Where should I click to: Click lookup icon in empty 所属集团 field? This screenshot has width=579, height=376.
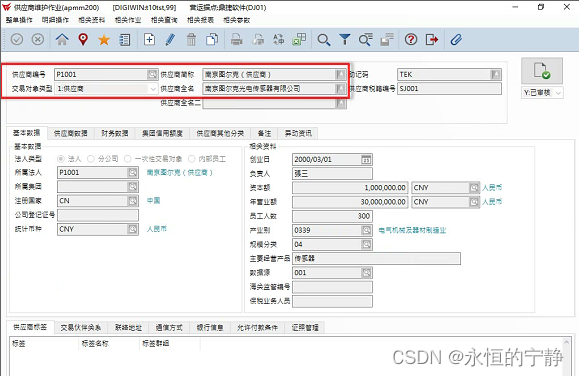point(133,187)
